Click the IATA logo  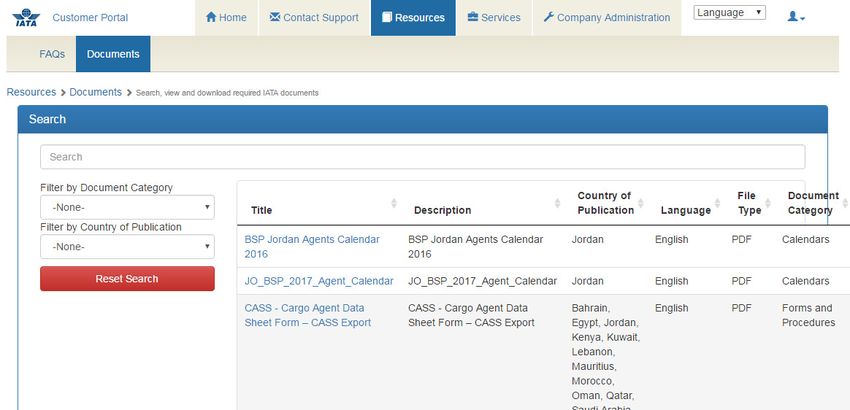tap(26, 17)
